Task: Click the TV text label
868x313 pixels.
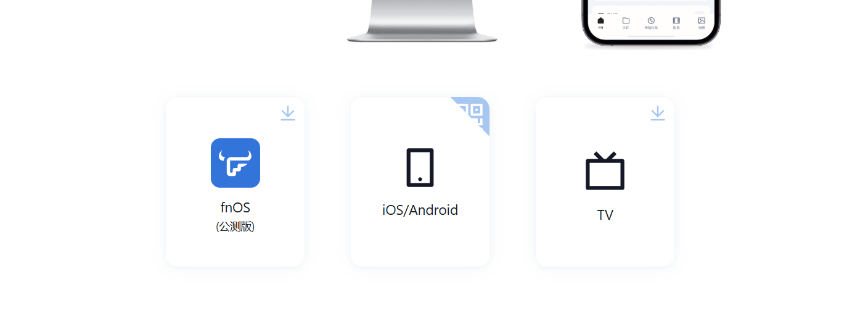Action: click(605, 215)
